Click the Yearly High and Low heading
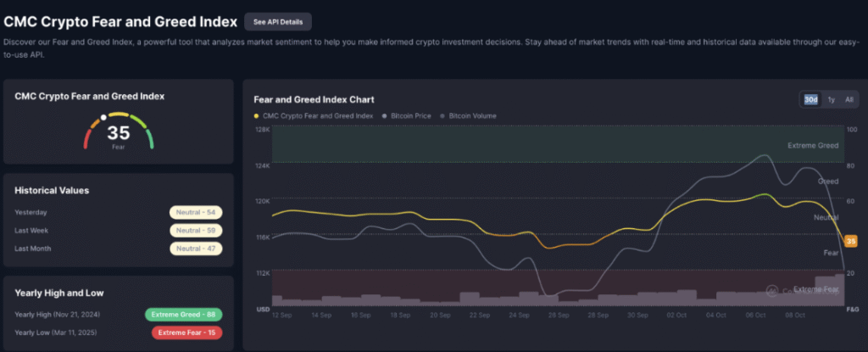 59,293
